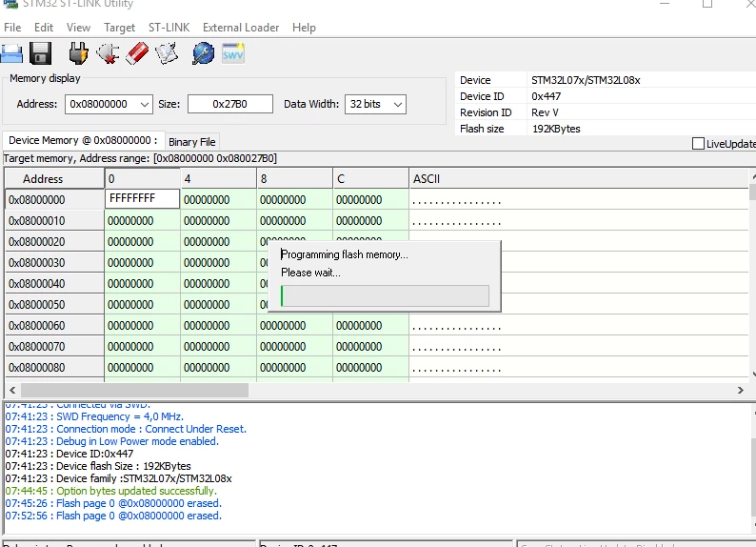
Task: Open the Target menu
Action: 120,28
